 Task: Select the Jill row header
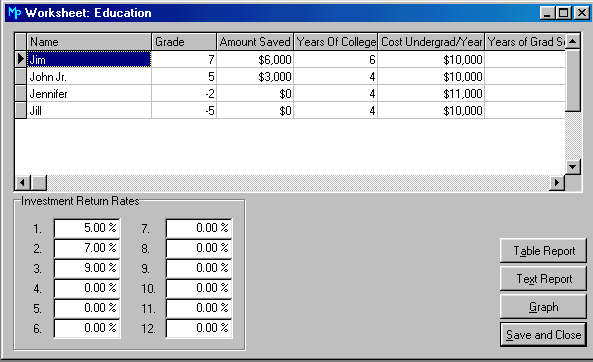tap(21, 110)
